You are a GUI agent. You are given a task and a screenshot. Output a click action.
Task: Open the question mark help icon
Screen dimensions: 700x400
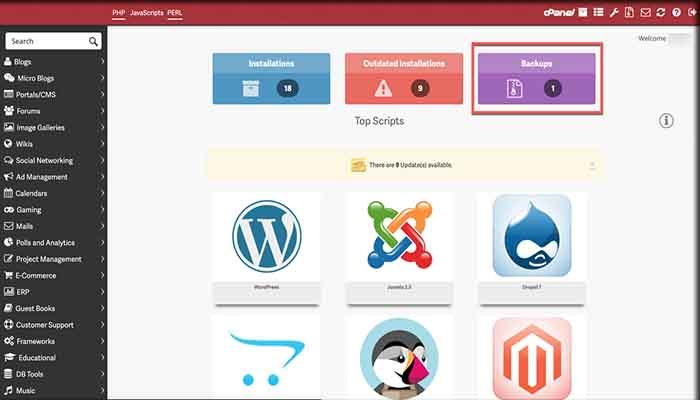point(677,12)
